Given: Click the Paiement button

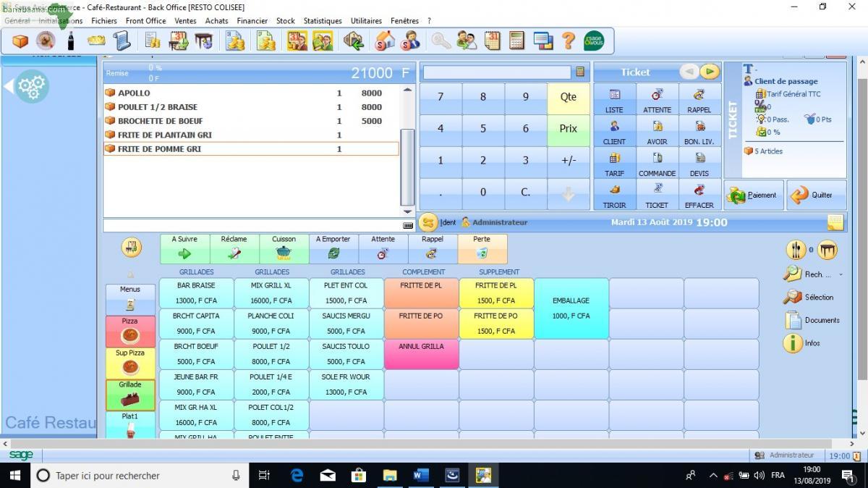Looking at the screenshot, I should (x=754, y=195).
